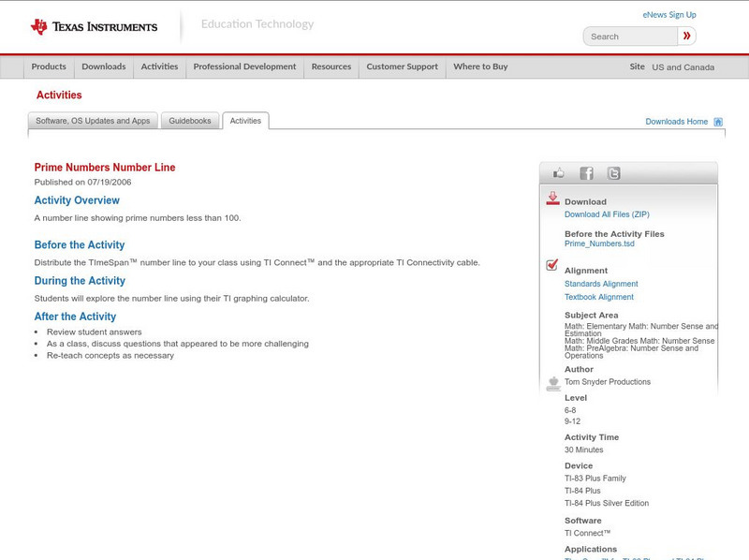This screenshot has height=560, width=749.
Task: Click the Standards Alignment link
Action: (603, 283)
